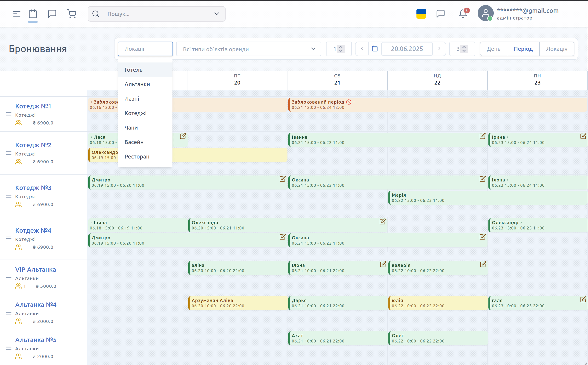The width and height of the screenshot is (588, 365).
Task: Open Арзуманян Аліна booking block
Action: [238, 303]
